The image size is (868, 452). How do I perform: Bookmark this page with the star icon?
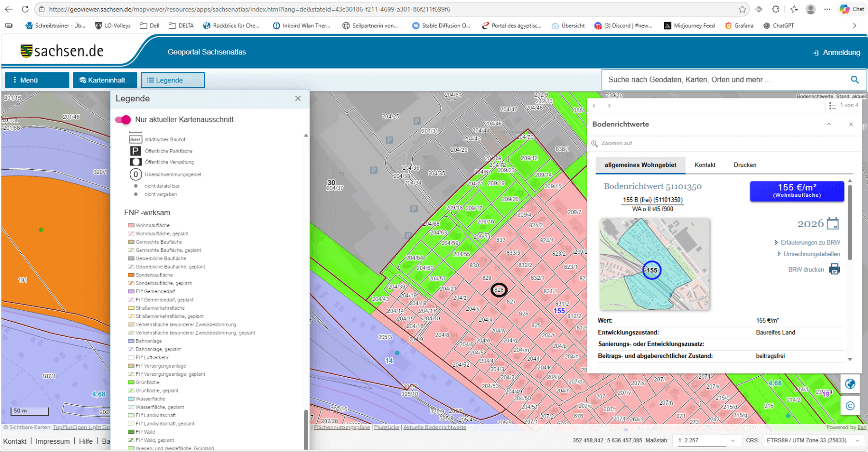click(x=742, y=9)
